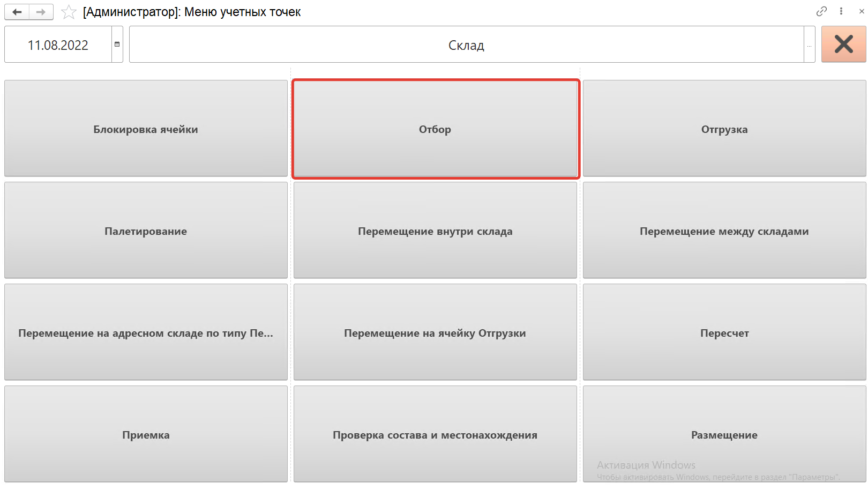Viewport: 868px width, 489px height.
Task: Click the Склад warehouse field
Action: [x=466, y=45]
